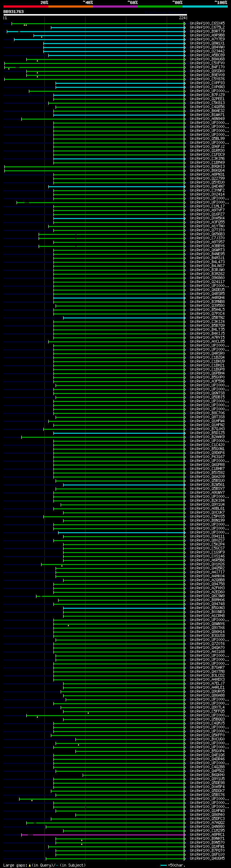Viewport: 231px width, 868px height.
Task: Select the UniRef100_Q84VW0 label
Action: 207,47
